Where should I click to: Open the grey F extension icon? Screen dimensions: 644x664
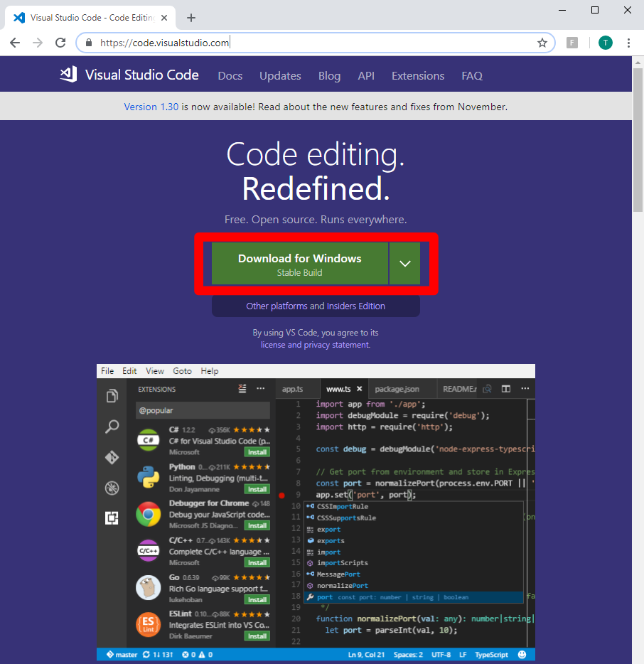(x=572, y=43)
